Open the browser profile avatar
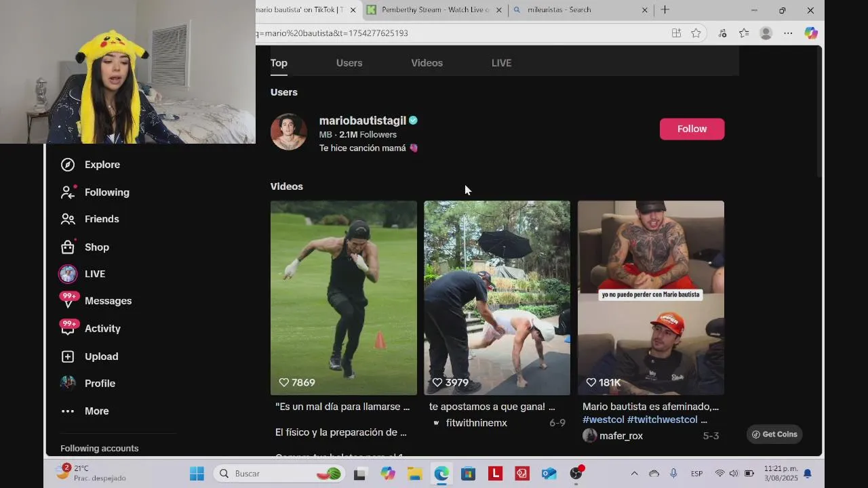 click(766, 33)
